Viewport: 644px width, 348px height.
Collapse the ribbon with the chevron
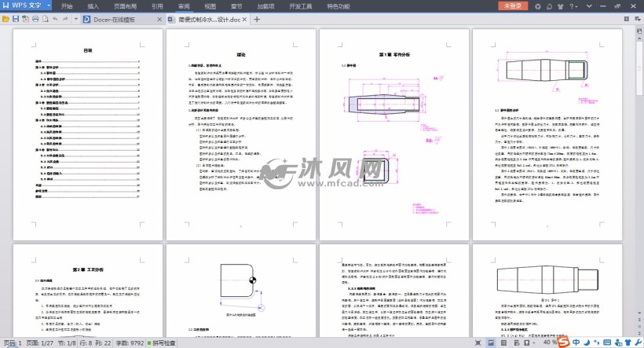pos(589,6)
